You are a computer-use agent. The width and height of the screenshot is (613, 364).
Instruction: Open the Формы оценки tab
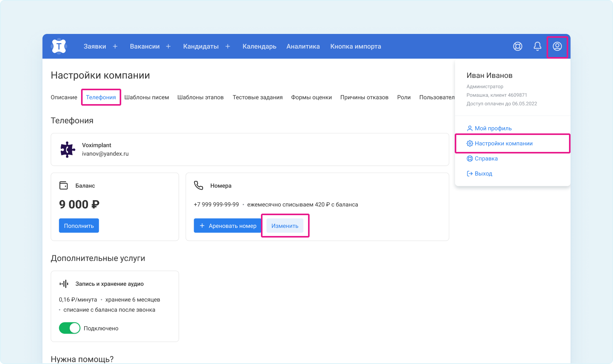[312, 97]
